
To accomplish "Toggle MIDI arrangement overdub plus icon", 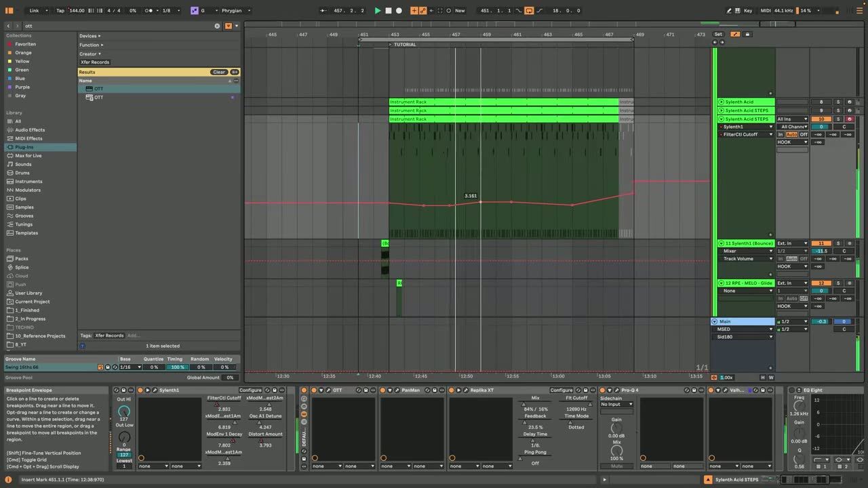I will click(x=415, y=11).
